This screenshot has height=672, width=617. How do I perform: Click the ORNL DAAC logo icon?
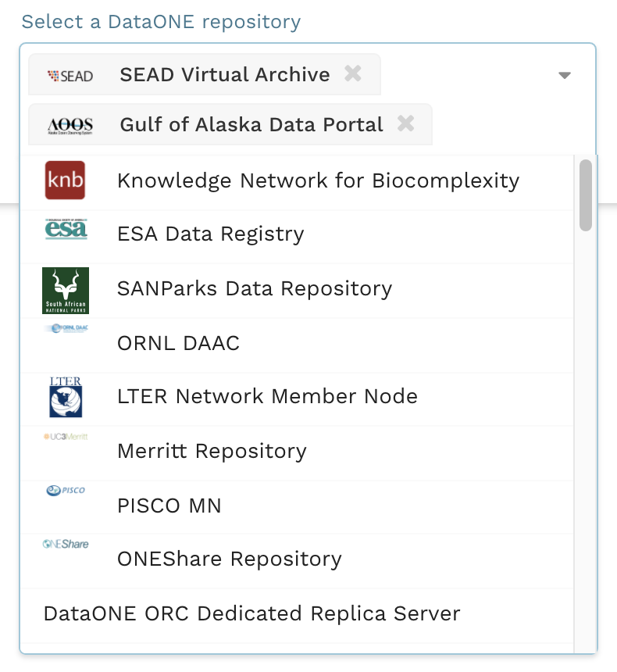(x=66, y=329)
